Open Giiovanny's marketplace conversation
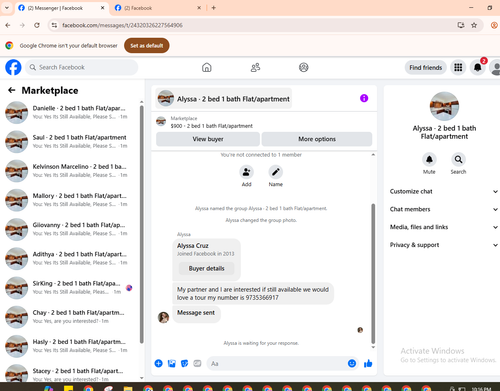500x391 pixels. click(70, 229)
